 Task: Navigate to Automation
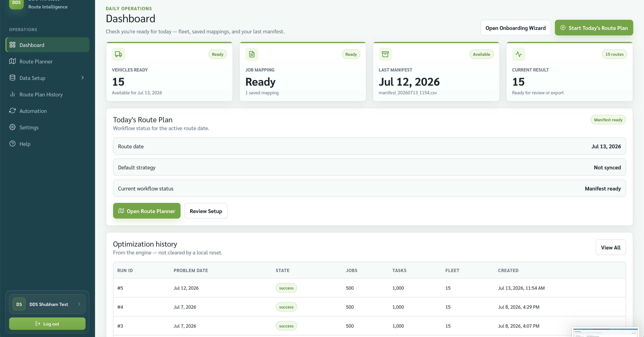coord(47,111)
